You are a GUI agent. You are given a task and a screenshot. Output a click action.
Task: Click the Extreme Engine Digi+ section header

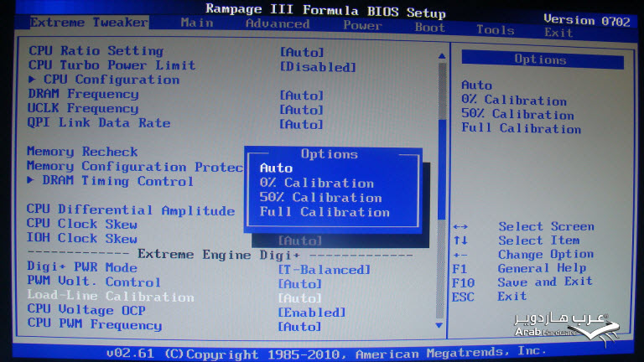[219, 255]
